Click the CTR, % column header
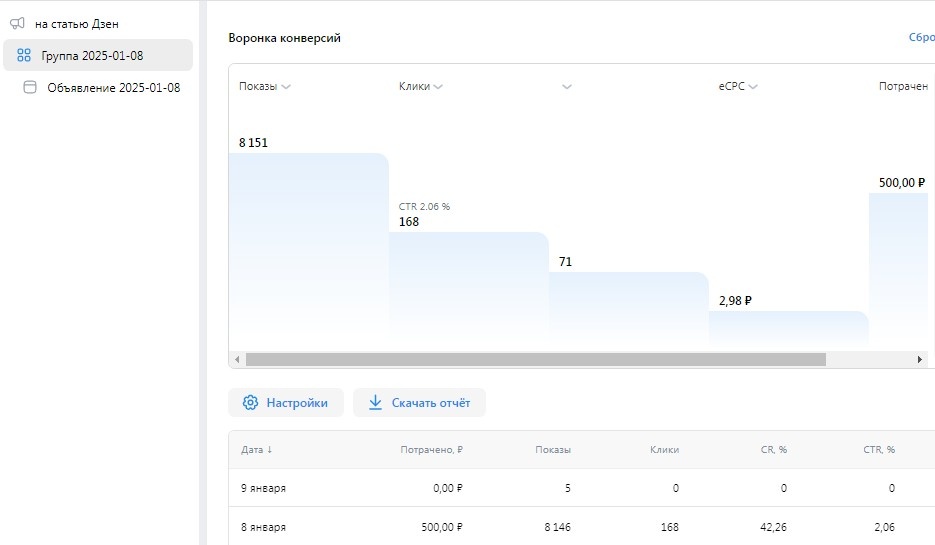Screen dimensions: 935x545 (879, 450)
